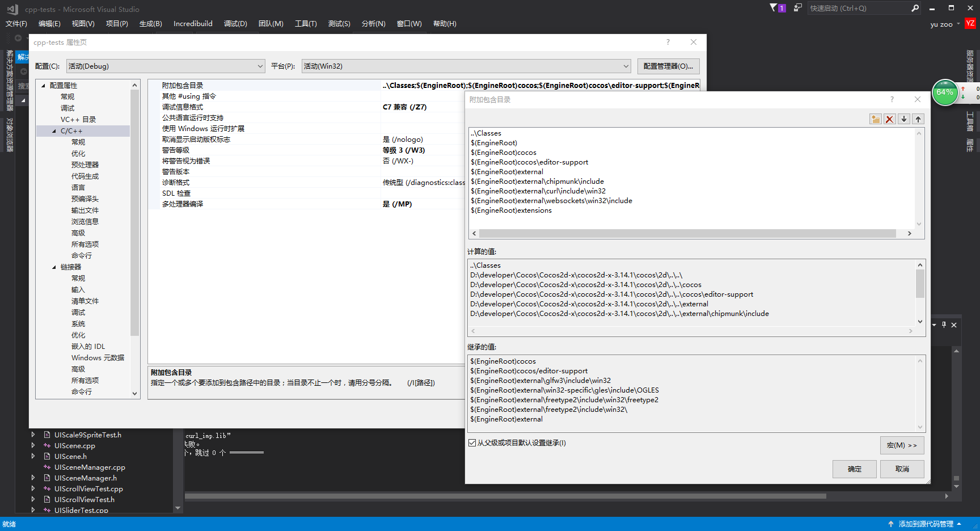The height and width of the screenshot is (531, 980).
Task: Select the 警告等级 property row
Action: click(306, 150)
